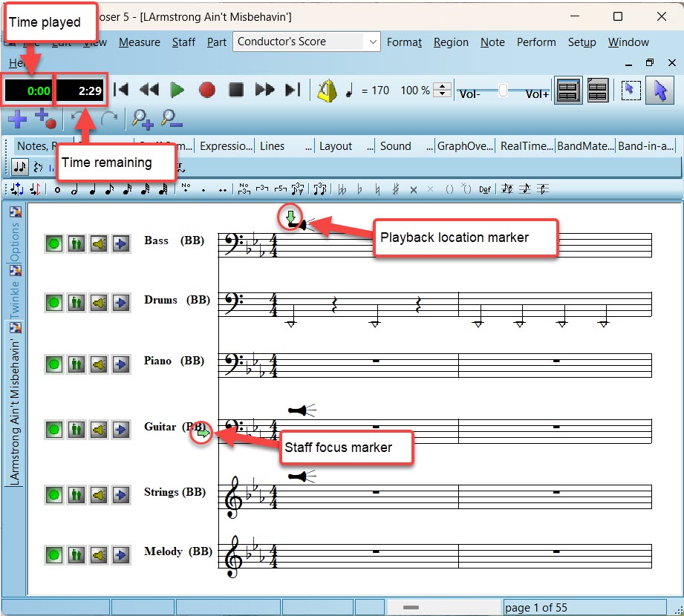The width and height of the screenshot is (684, 616).
Task: Toggle the green button on Bass staff
Action: (53, 243)
